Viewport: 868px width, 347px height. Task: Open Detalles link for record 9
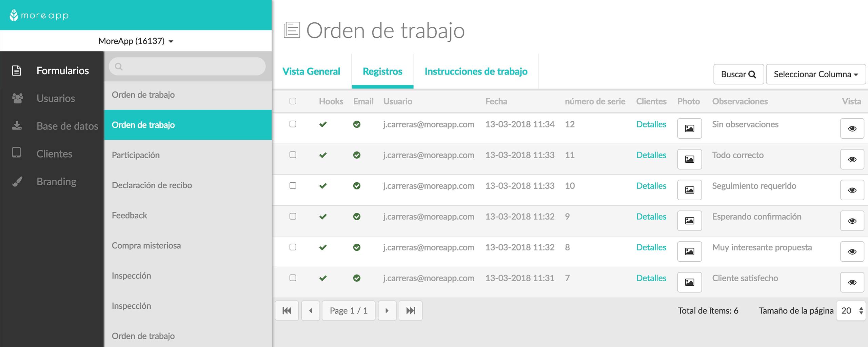tap(651, 217)
